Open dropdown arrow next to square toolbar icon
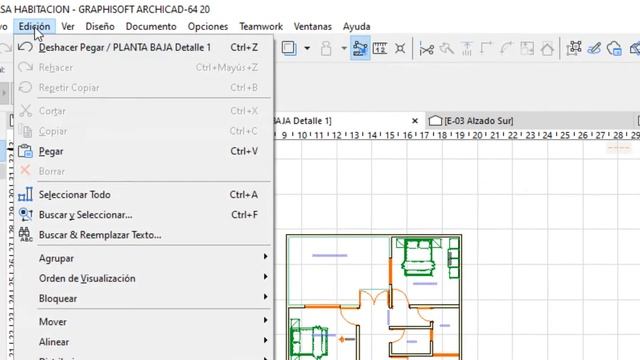 click(x=307, y=49)
